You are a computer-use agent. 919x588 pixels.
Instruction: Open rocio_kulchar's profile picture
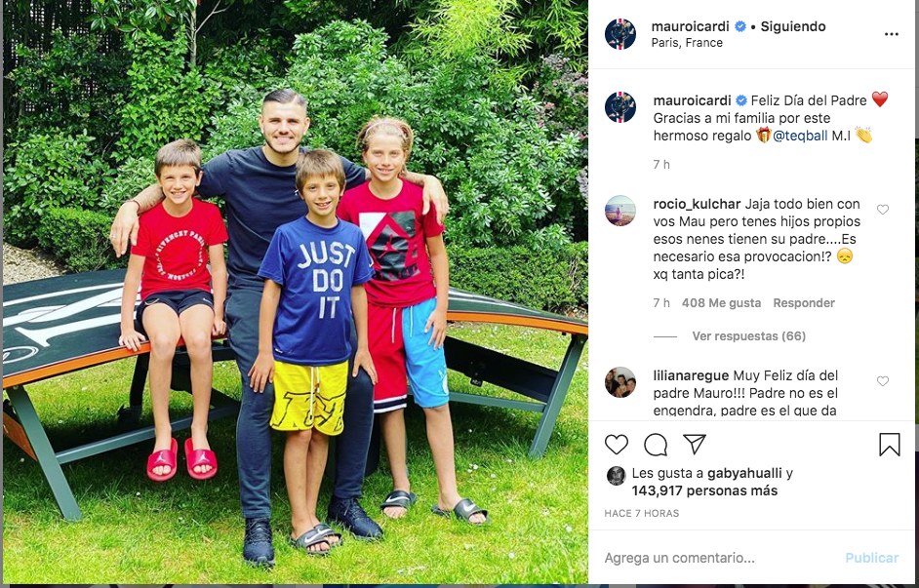[x=620, y=211]
